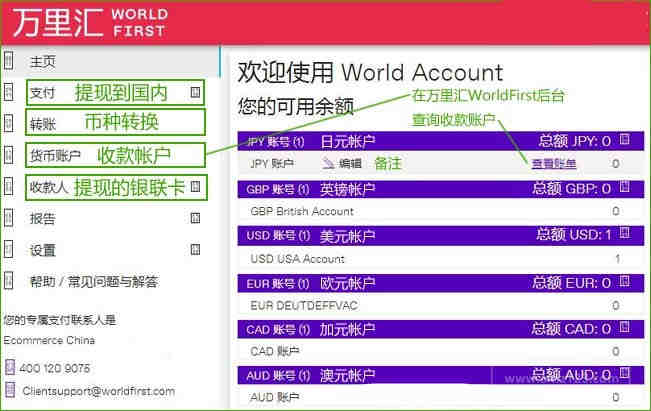The height and width of the screenshot is (411, 651).
Task: Click the icon left of 报告
Action: 9,218
